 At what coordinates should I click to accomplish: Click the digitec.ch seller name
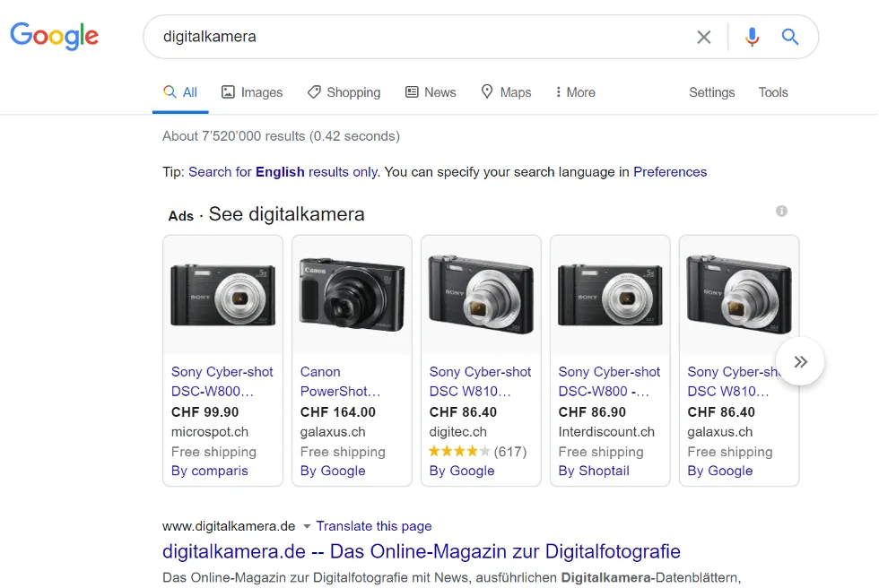[458, 432]
